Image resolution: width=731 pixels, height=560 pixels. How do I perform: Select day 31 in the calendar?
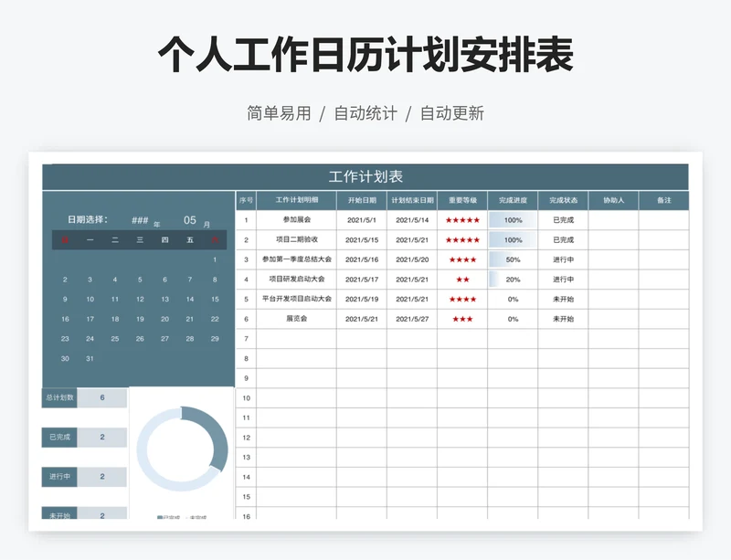pos(90,359)
